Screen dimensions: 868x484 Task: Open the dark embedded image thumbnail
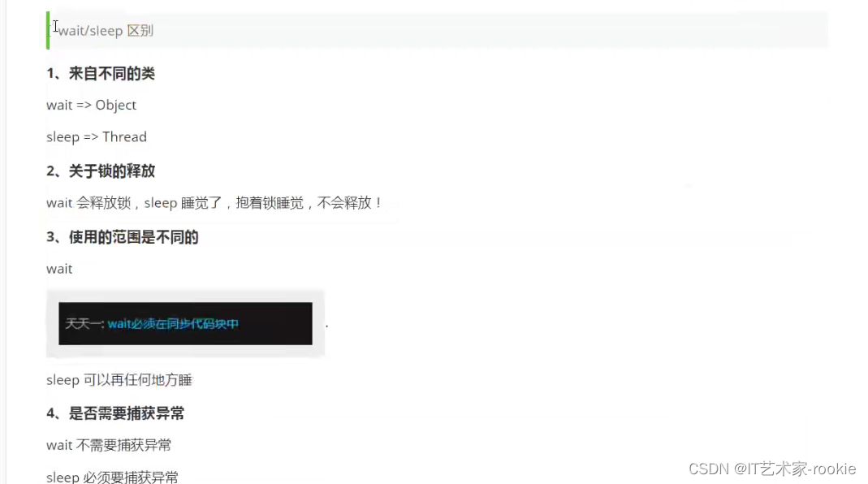point(185,323)
